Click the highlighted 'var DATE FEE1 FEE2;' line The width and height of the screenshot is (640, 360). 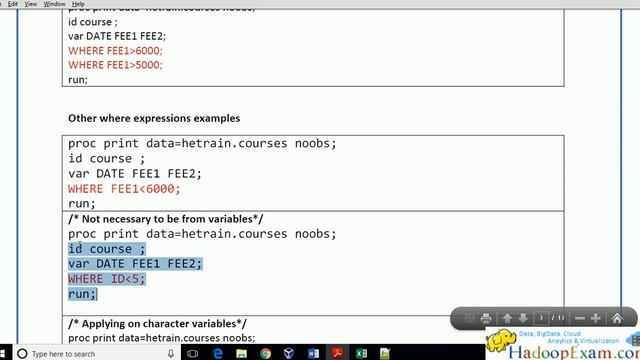coord(135,264)
